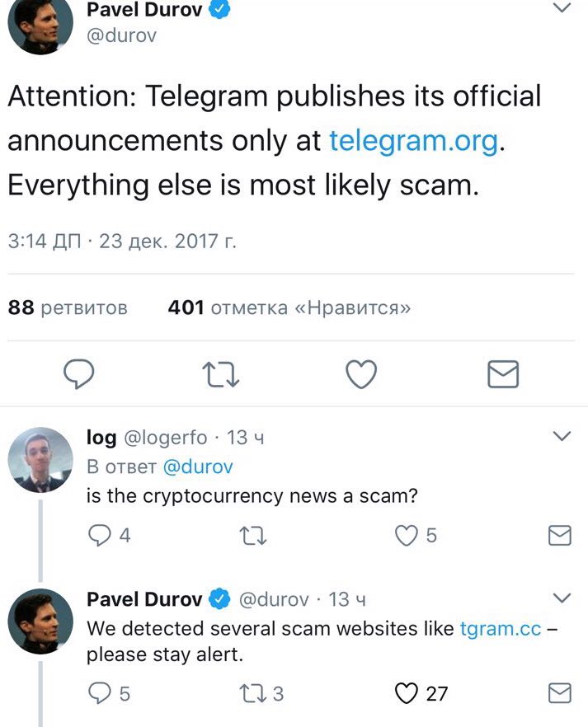The height and width of the screenshot is (727, 588).
Task: Retweet log's reply about cryptocurrency news
Action: point(252,536)
